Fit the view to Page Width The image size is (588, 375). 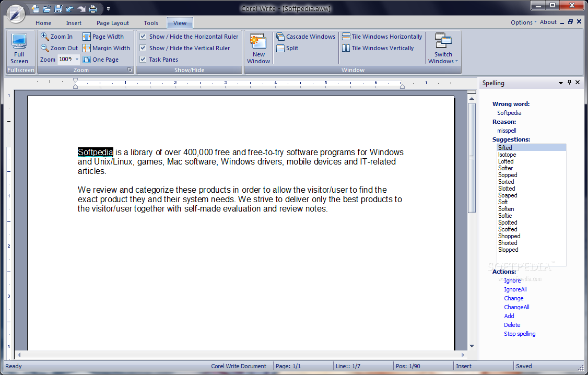(103, 37)
